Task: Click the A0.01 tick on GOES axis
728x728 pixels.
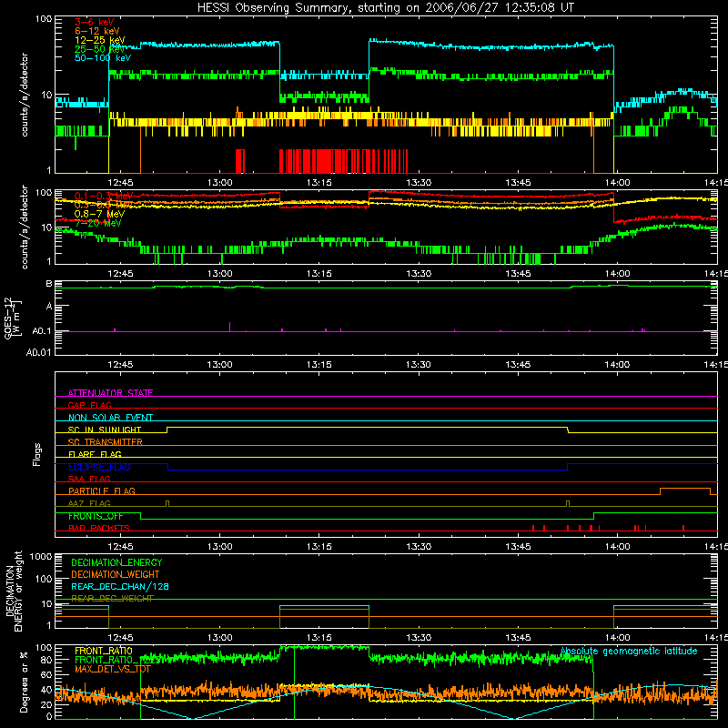Action: click(x=39, y=353)
